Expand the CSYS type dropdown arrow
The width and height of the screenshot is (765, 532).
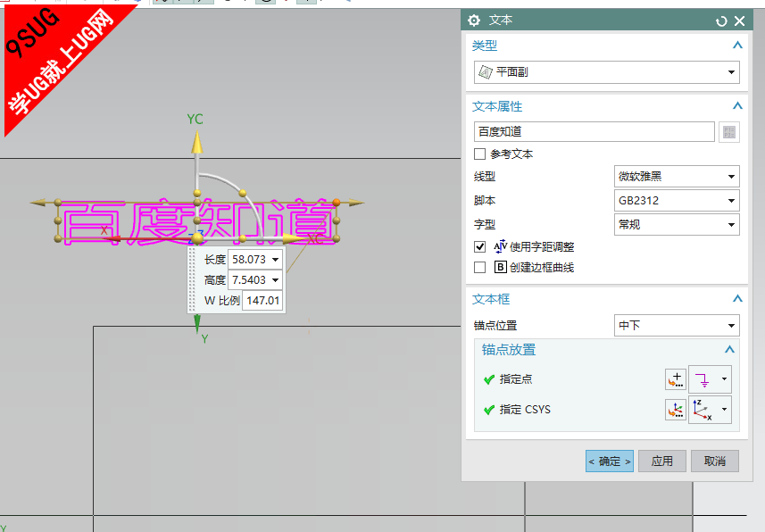pos(724,410)
